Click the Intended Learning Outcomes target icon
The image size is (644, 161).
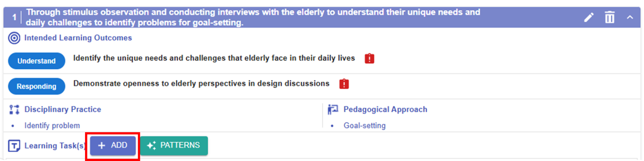14,38
